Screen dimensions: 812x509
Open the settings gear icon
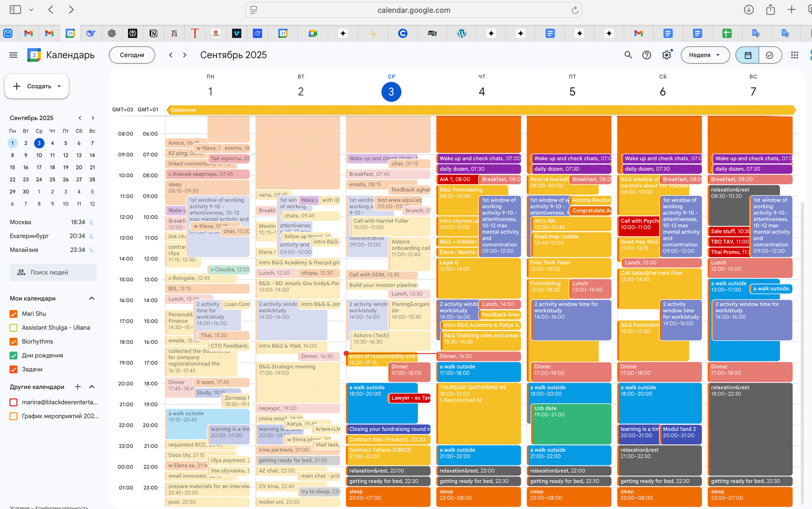[667, 55]
